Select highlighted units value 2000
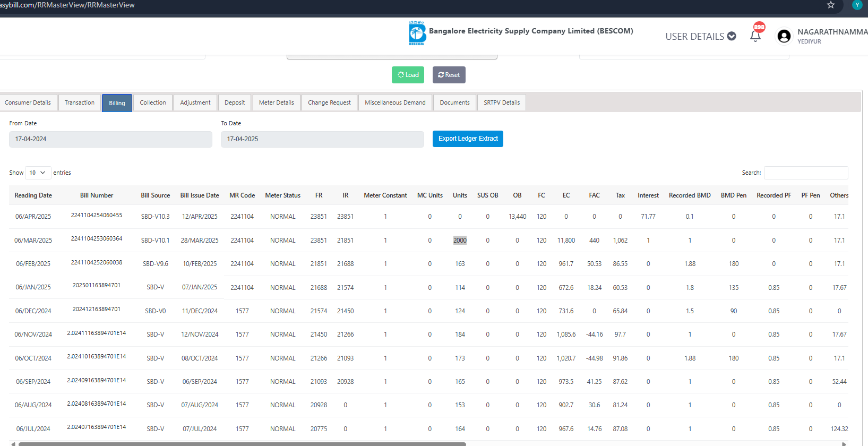Image resolution: width=868 pixels, height=446 pixels. pos(460,241)
